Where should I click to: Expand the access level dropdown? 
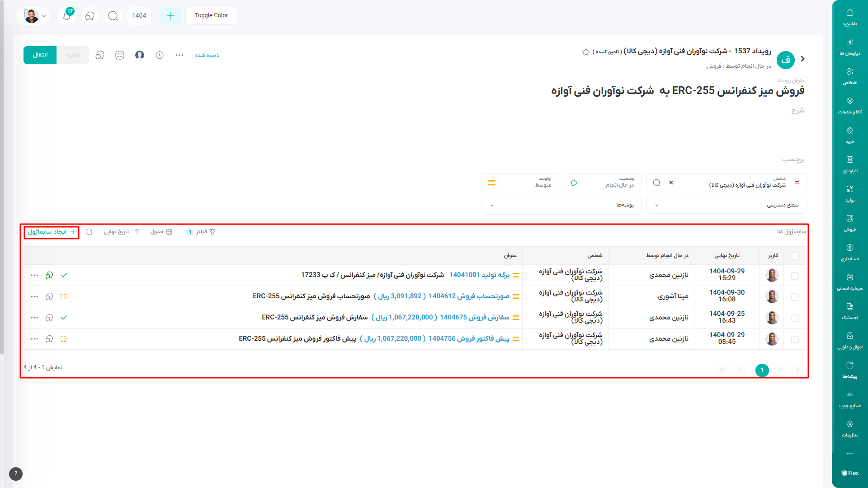tap(726, 205)
